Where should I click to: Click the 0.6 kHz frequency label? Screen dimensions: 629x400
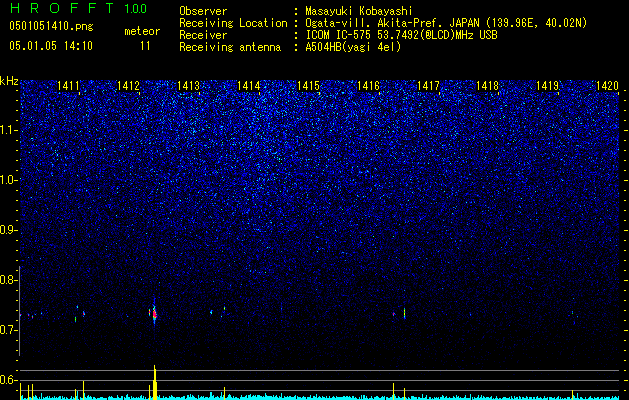pyautogui.click(x=8, y=380)
